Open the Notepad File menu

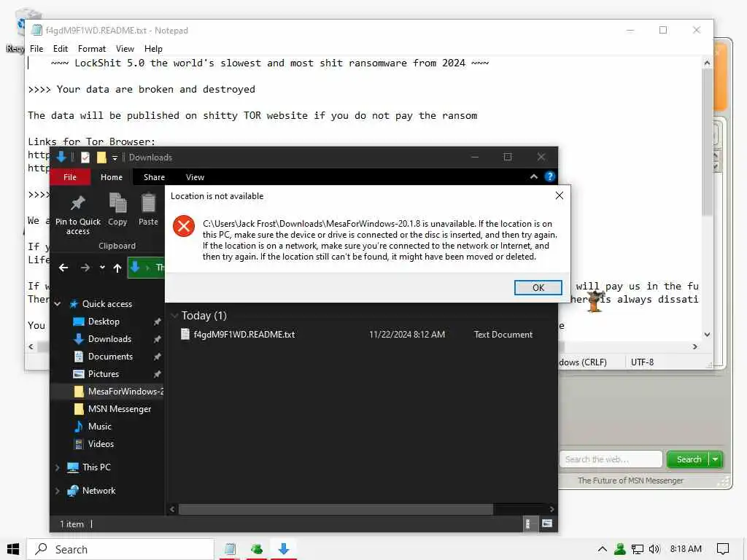pyautogui.click(x=36, y=49)
